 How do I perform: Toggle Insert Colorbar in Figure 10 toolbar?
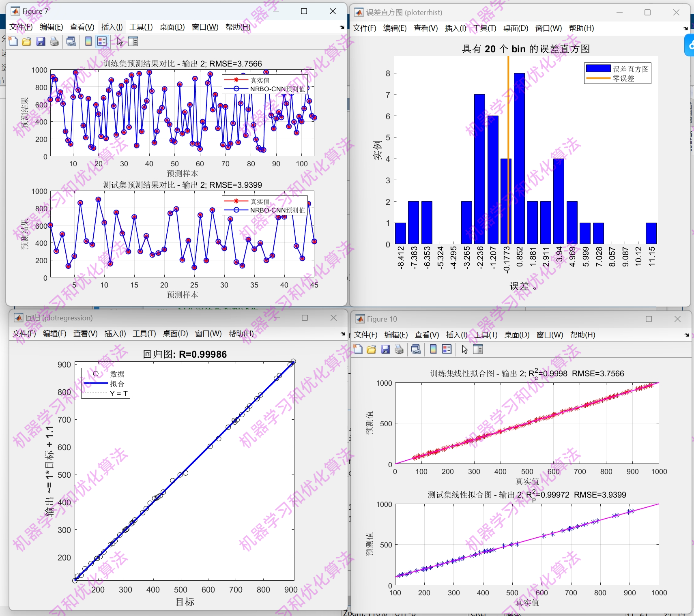433,350
